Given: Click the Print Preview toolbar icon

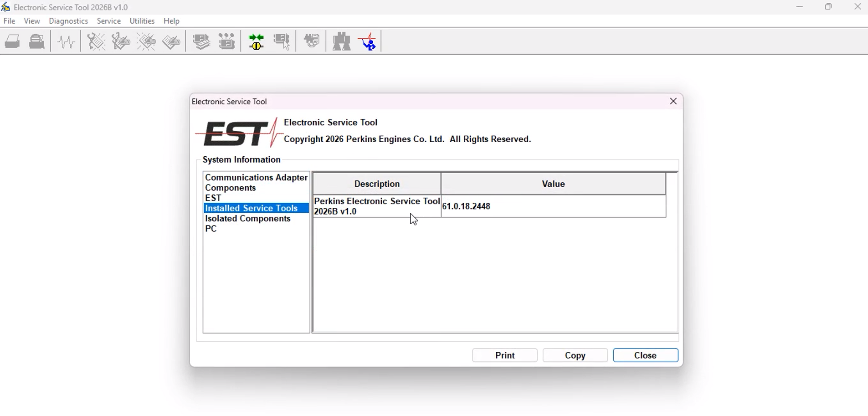Looking at the screenshot, I should coord(37,42).
